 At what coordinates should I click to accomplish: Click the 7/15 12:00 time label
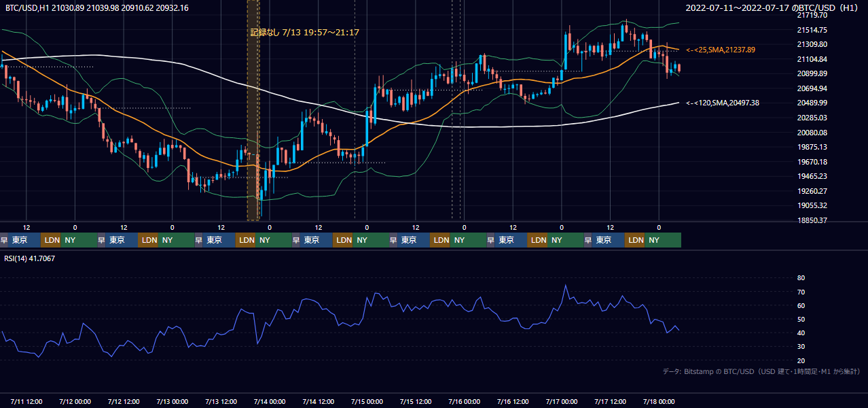point(416,401)
